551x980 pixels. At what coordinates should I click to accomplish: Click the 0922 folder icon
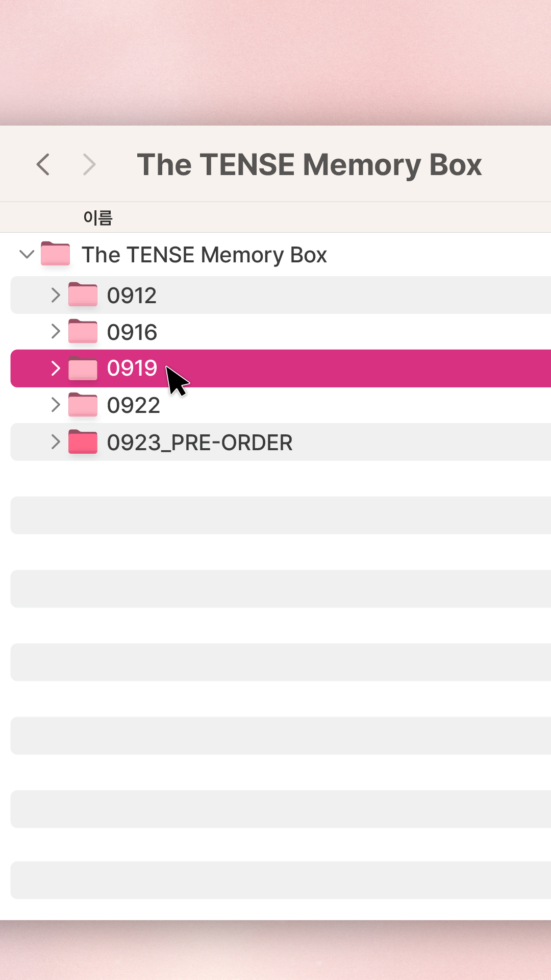(83, 405)
